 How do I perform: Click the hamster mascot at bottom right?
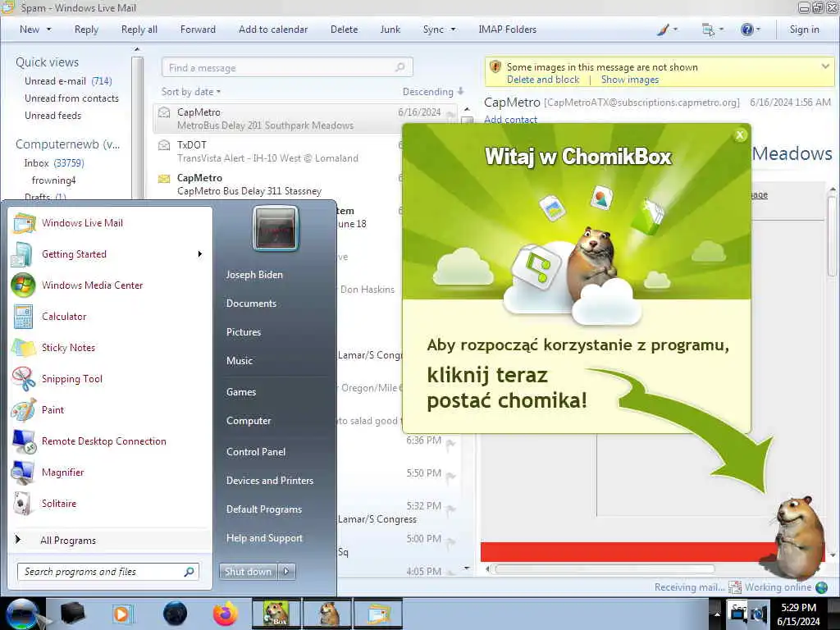pyautogui.click(x=799, y=537)
